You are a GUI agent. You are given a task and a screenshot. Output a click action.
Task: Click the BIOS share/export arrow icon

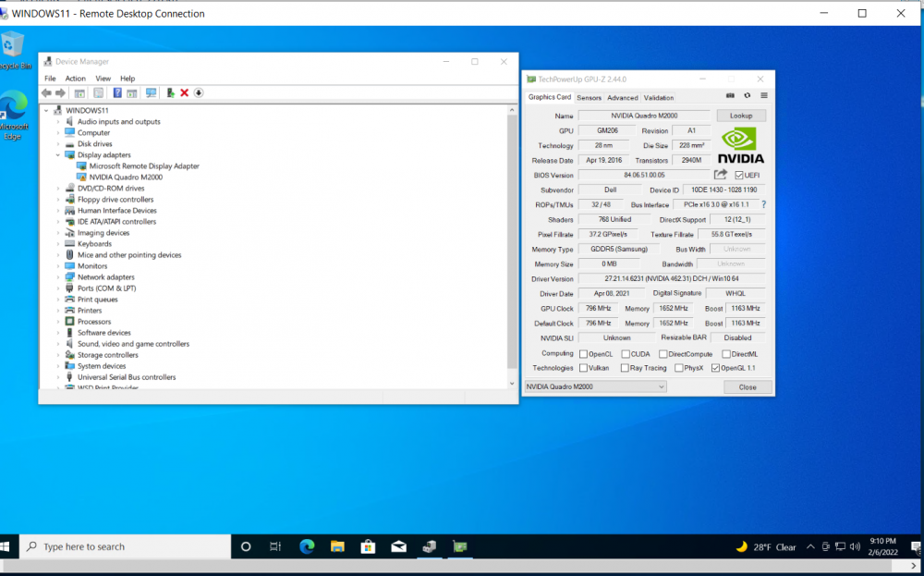[x=721, y=175]
